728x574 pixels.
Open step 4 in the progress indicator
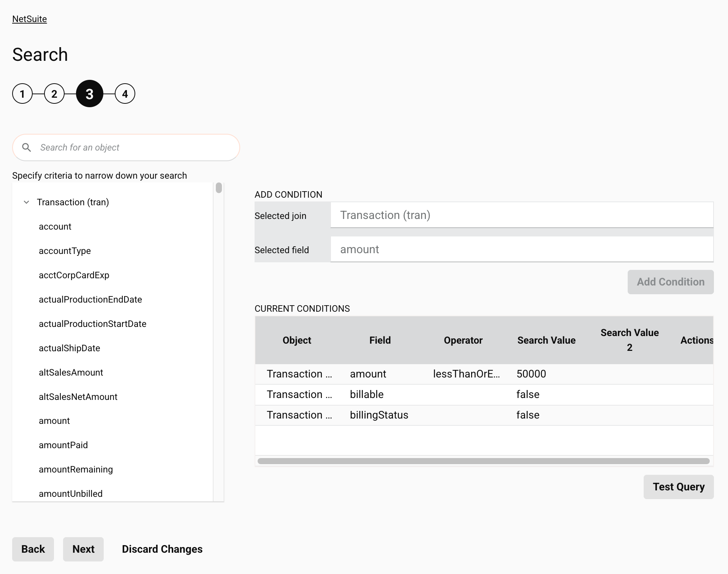(x=125, y=94)
